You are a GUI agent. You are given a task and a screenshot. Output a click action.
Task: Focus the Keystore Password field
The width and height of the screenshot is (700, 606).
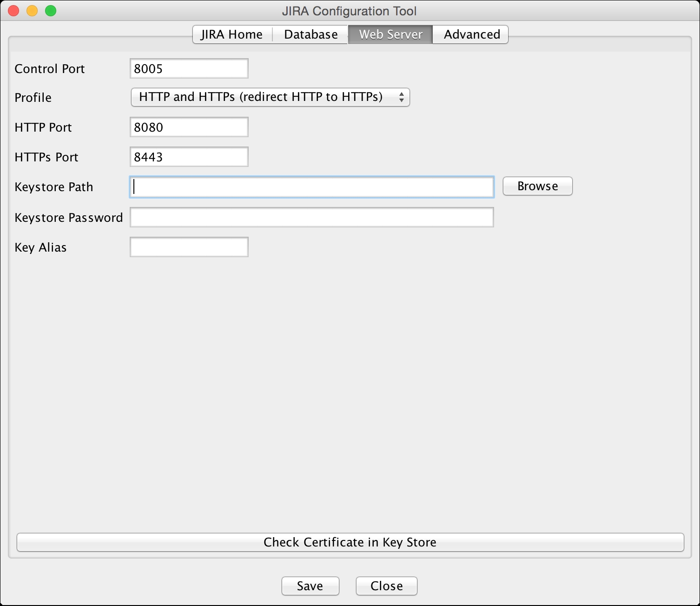pyautogui.click(x=312, y=217)
